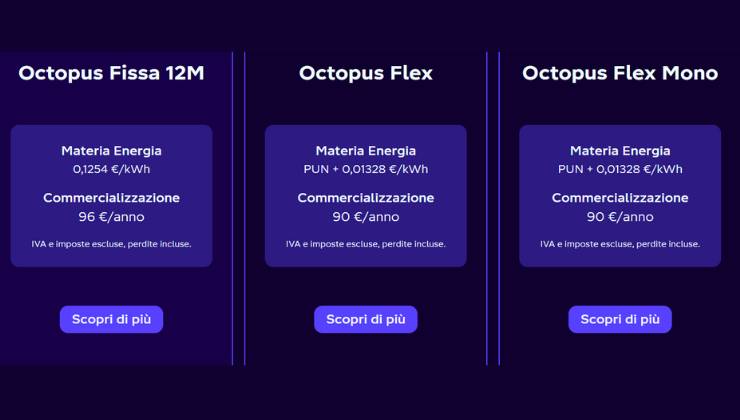
Task: Select the Octopus Fissa 12M heading
Action: 111,73
